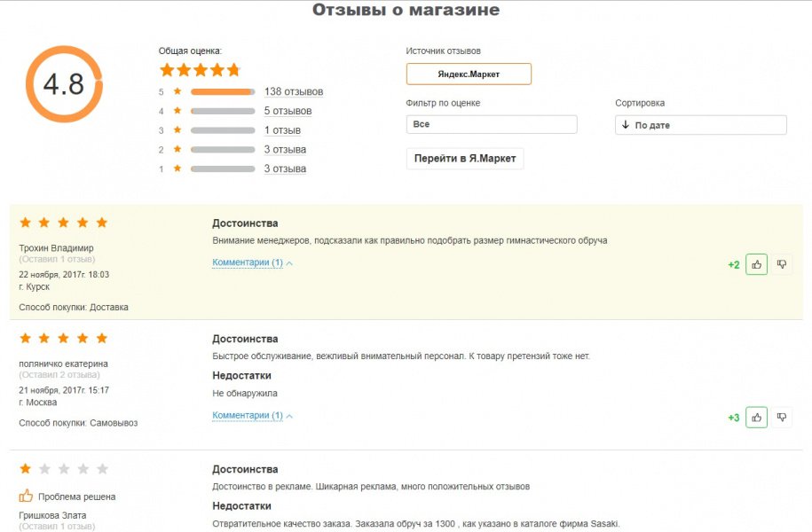Viewport: 812px width, 532px height.
Task: Go to Я.Маркет via Перейти button
Action: (x=465, y=159)
